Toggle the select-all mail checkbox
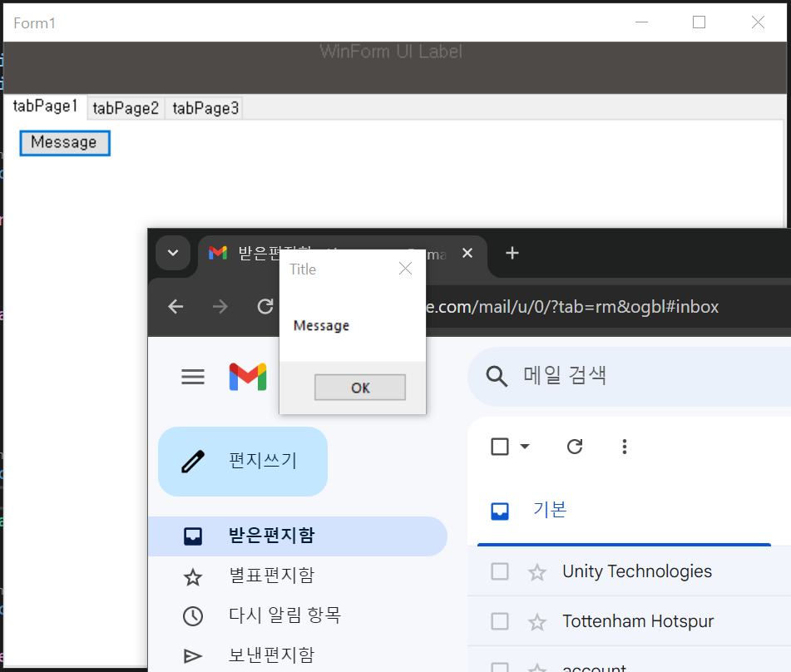The height and width of the screenshot is (672, 791). tap(499, 447)
